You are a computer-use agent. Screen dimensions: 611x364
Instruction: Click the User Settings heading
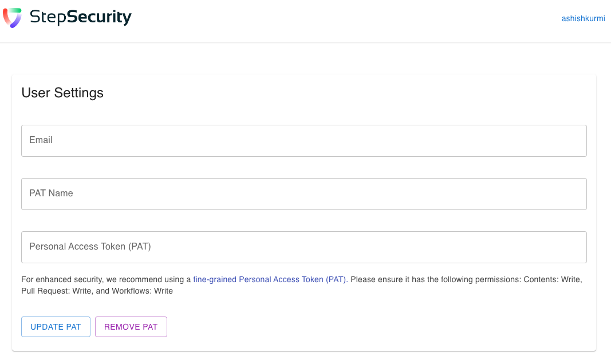pyautogui.click(x=62, y=93)
